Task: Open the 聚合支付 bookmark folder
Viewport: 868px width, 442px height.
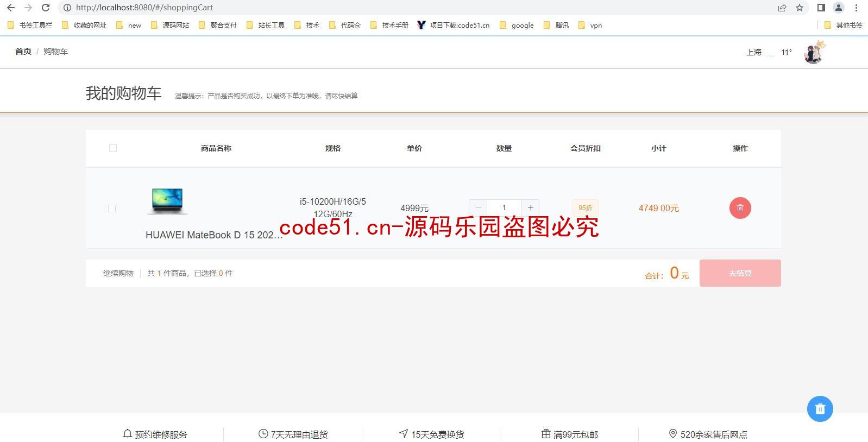Action: click(x=218, y=25)
